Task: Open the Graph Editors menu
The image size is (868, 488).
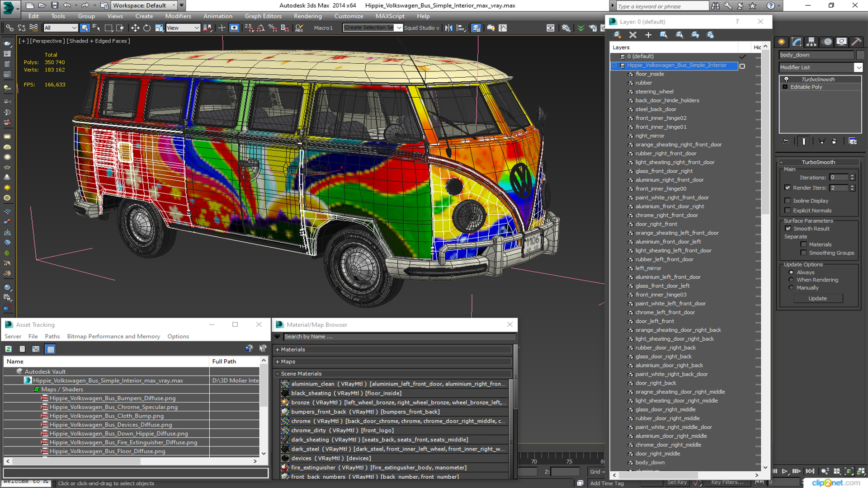Action: click(263, 16)
